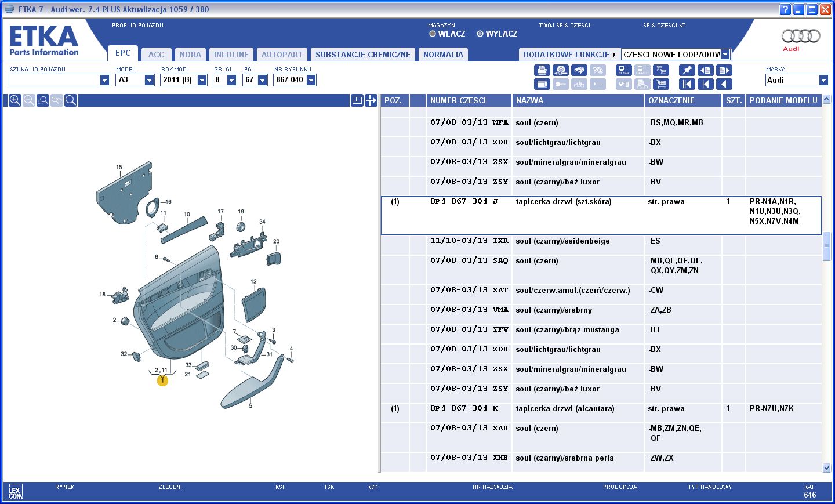Click the pushpin icon
Image resolution: width=835 pixels, height=504 pixels.
(687, 70)
